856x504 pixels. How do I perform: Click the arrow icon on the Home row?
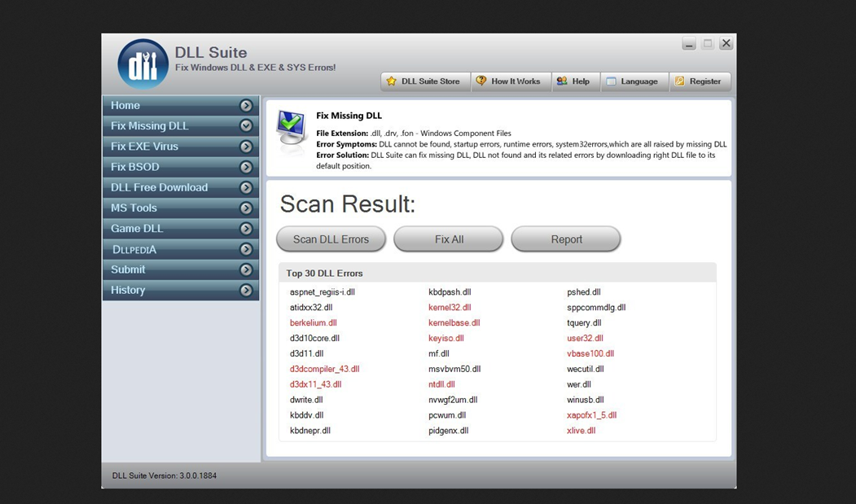pyautogui.click(x=246, y=105)
